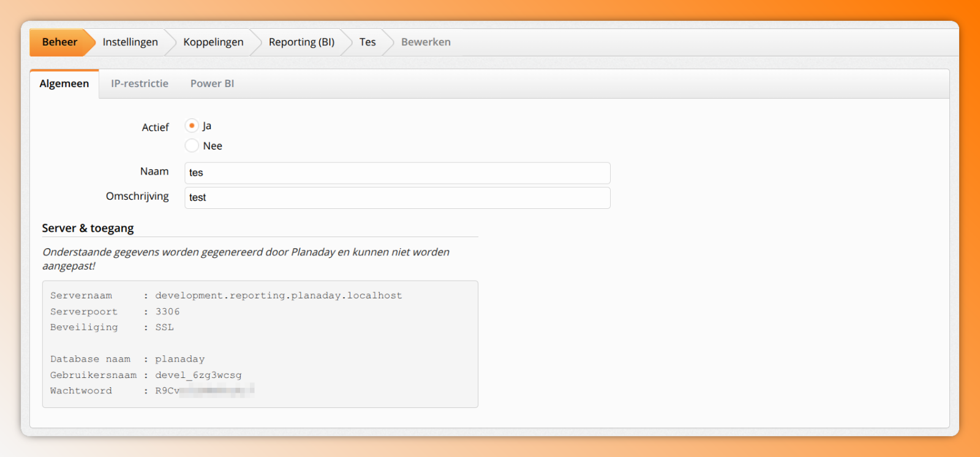The width and height of the screenshot is (980, 457).
Task: Open the Power BI tab
Action: [x=212, y=84]
